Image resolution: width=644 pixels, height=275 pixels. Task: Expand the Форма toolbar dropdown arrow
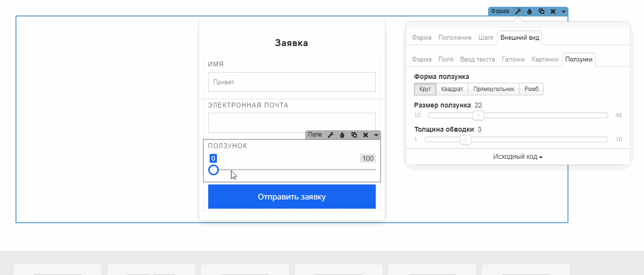tap(564, 11)
